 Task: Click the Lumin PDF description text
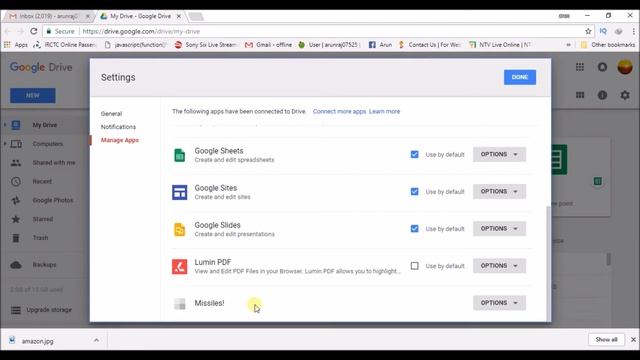(x=297, y=271)
